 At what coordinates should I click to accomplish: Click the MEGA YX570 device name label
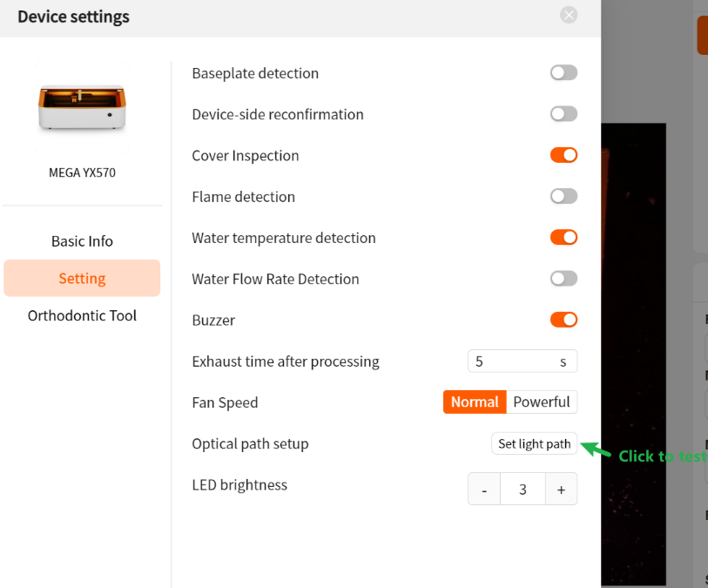[82, 172]
